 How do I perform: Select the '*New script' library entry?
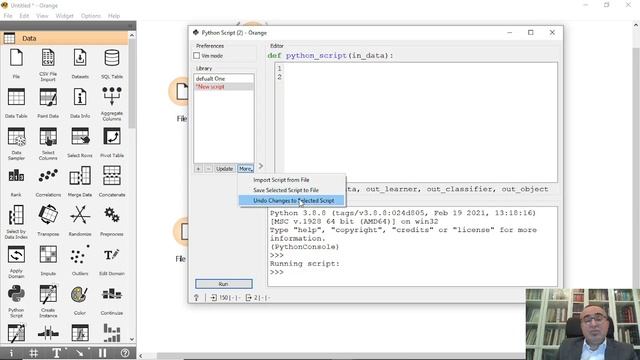coord(223,87)
